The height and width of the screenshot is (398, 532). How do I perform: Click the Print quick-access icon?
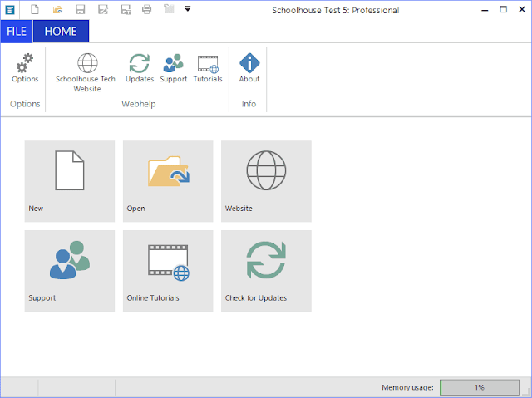coord(146,9)
